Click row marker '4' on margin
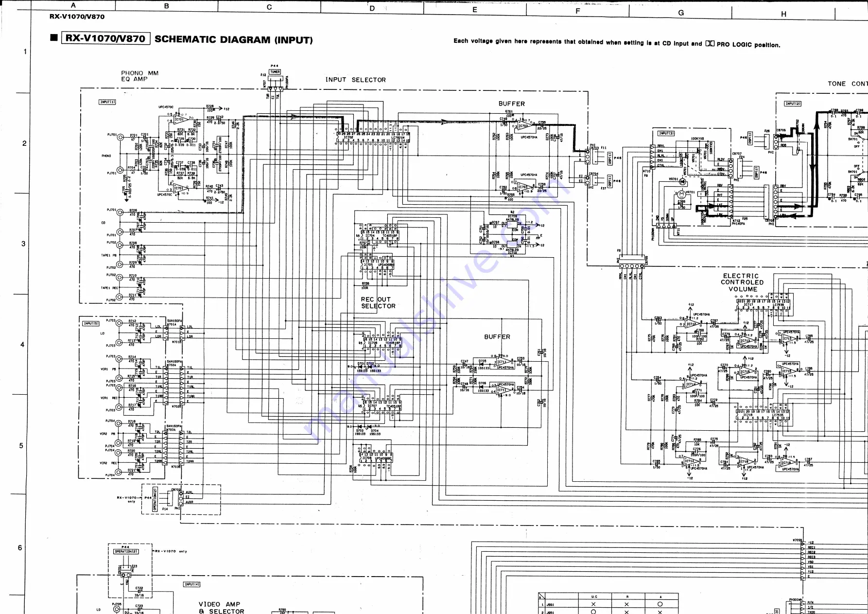Image resolution: width=868 pixels, height=614 pixels. click(22, 345)
